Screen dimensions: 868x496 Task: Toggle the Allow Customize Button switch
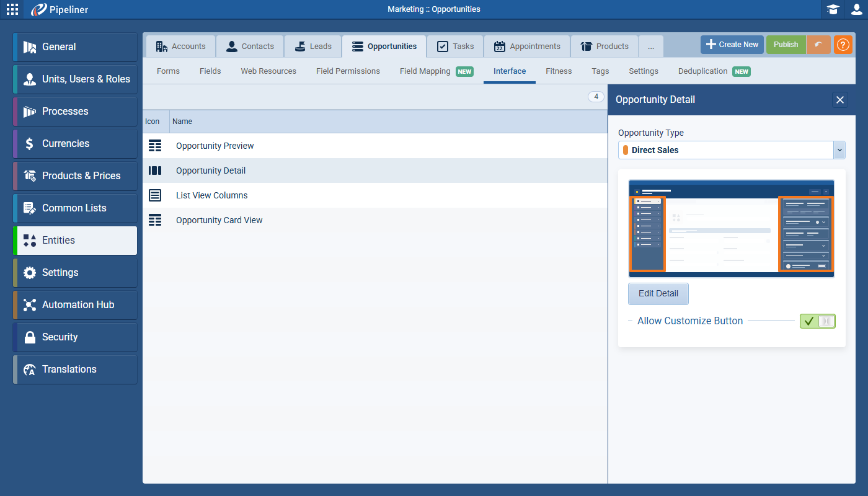tap(817, 321)
